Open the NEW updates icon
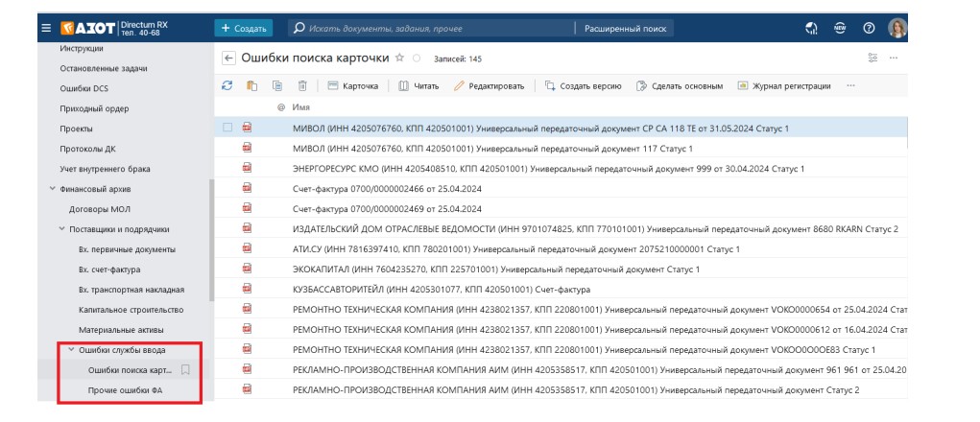 (x=840, y=28)
